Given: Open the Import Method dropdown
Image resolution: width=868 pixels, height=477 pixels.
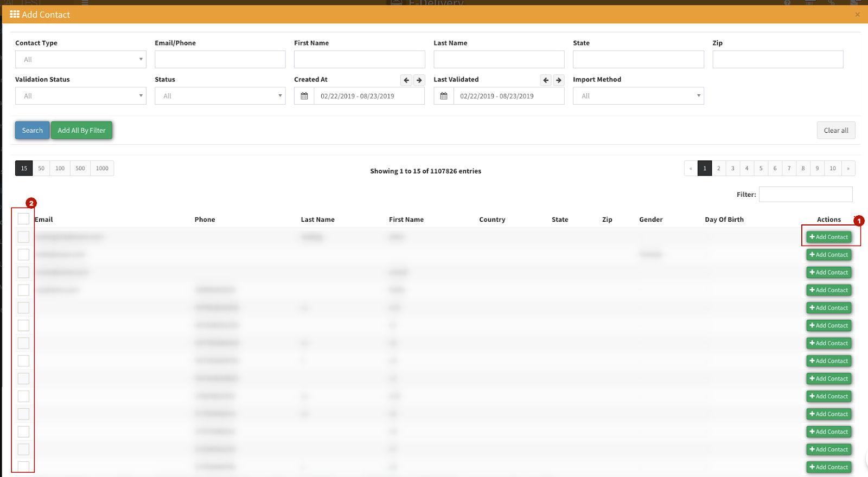Looking at the screenshot, I should [638, 96].
